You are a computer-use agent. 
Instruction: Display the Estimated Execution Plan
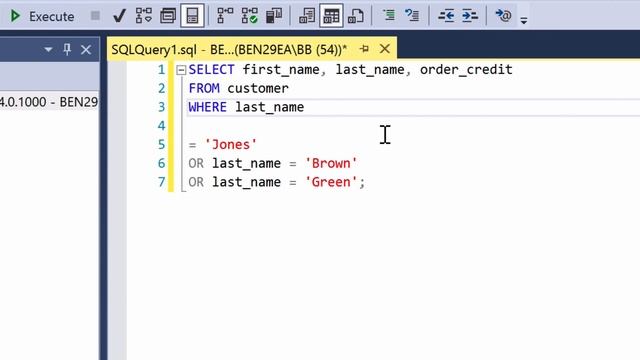(144, 16)
